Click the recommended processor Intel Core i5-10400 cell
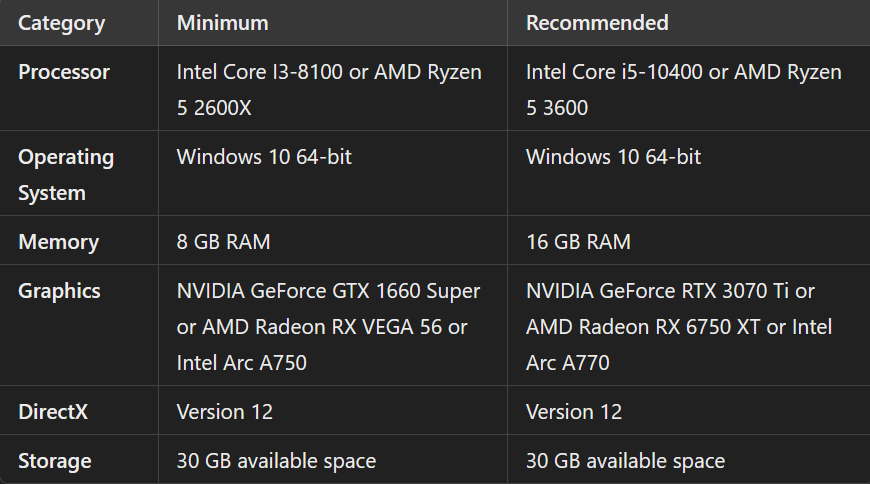 683,89
